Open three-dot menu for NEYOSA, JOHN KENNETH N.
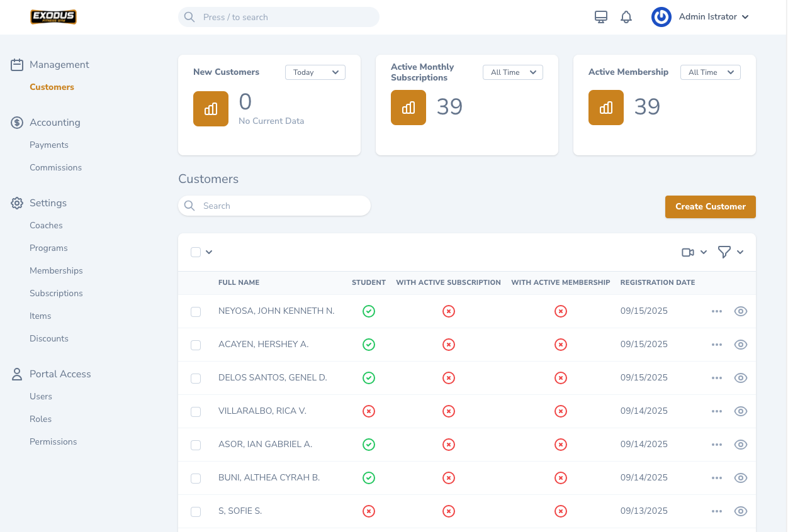The image size is (788, 532). pos(716,311)
